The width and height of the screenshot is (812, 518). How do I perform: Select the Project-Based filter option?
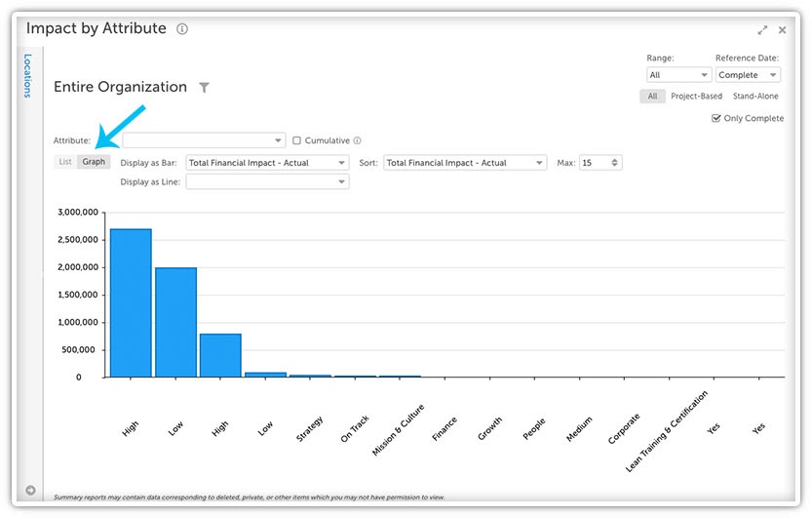tap(696, 96)
